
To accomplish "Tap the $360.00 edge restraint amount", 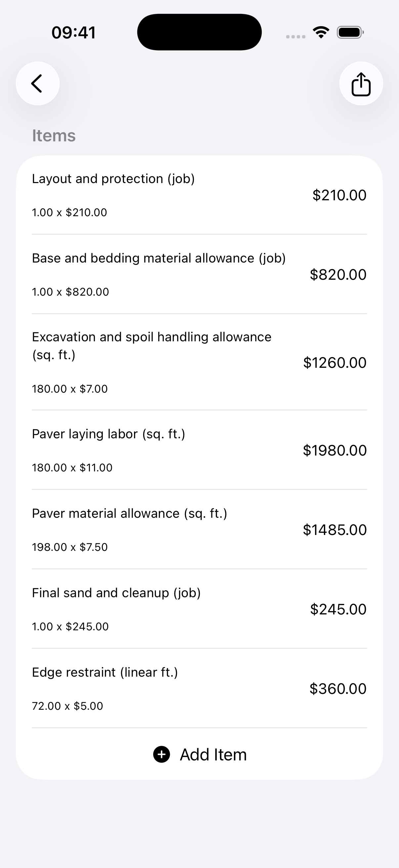I will tap(338, 689).
